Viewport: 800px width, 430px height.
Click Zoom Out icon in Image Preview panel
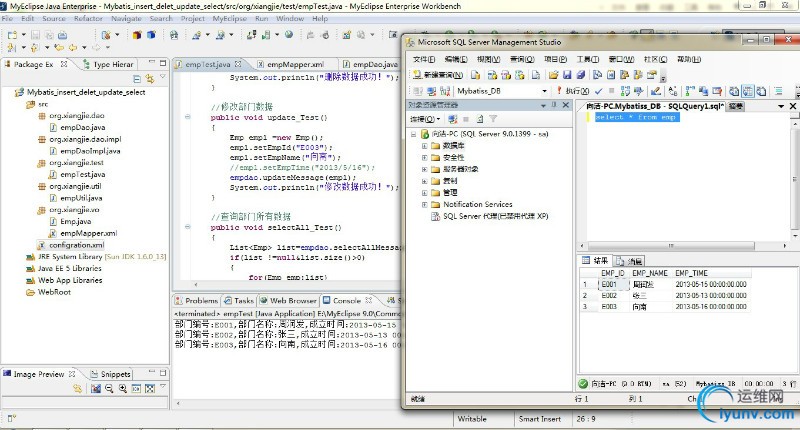point(109,389)
